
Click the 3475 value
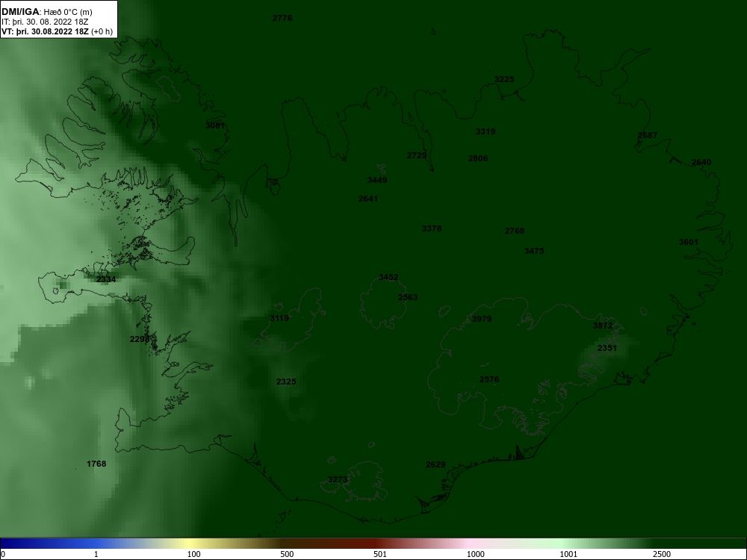(x=534, y=251)
